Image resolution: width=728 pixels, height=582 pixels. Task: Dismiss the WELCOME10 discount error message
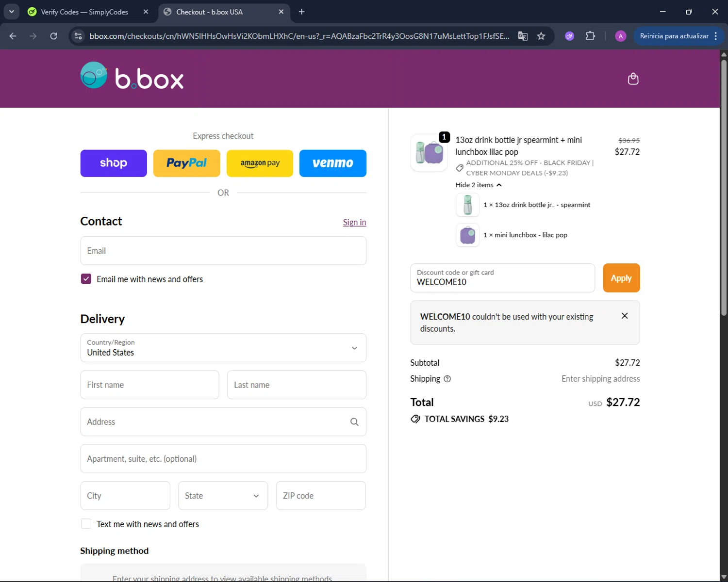click(x=625, y=316)
